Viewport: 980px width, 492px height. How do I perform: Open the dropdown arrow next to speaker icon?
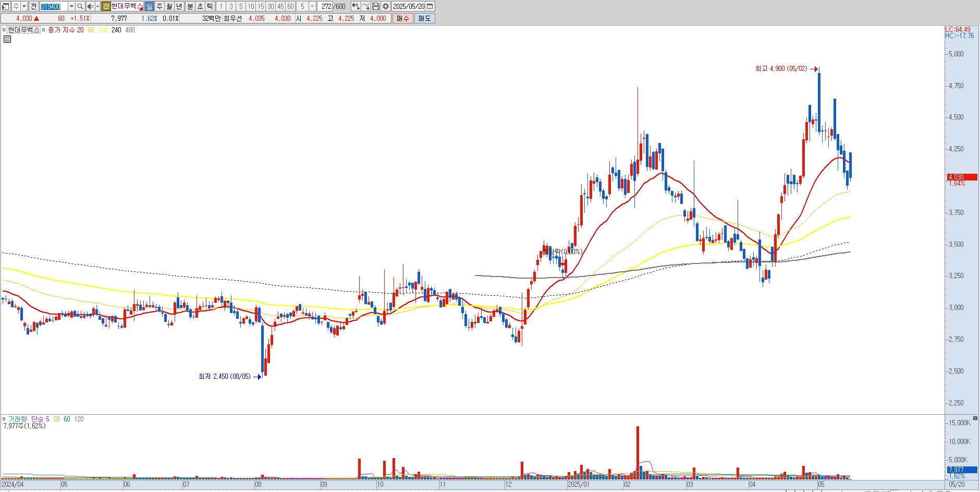click(97, 6)
